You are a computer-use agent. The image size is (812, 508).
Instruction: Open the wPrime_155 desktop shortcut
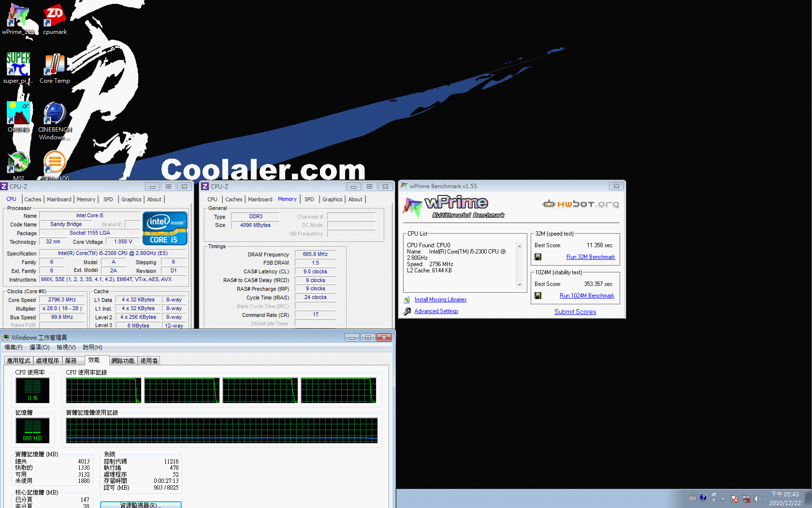18,19
